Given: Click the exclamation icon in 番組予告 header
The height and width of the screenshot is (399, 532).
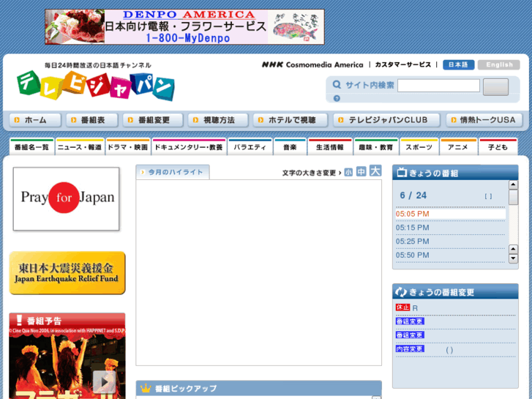Looking at the screenshot, I should point(19,320).
